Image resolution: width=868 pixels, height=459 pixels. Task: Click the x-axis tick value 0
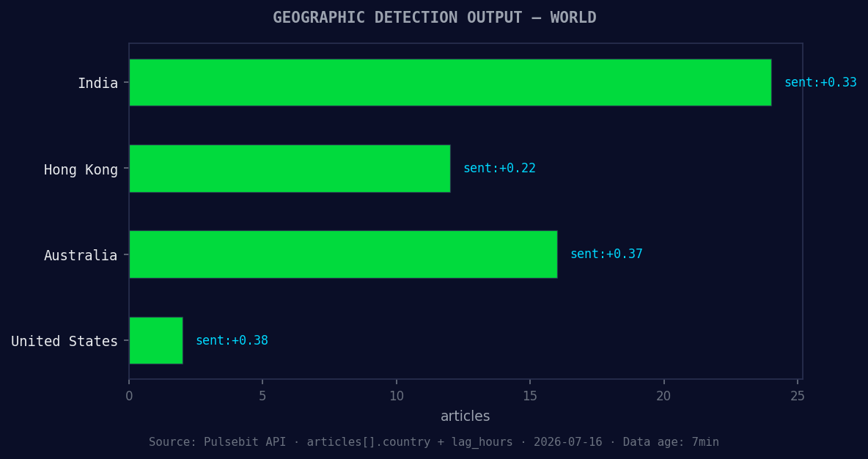[129, 396]
